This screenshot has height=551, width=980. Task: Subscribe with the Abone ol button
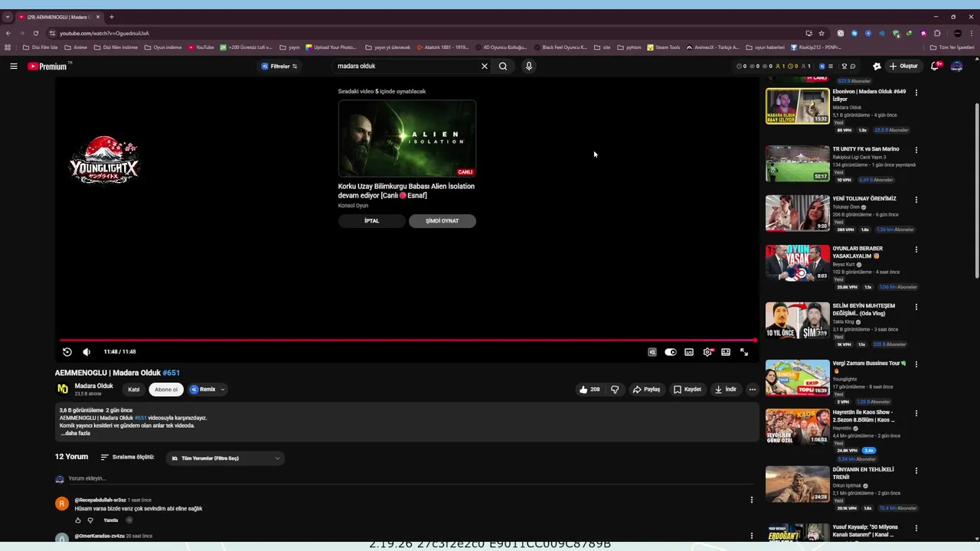coord(166,390)
